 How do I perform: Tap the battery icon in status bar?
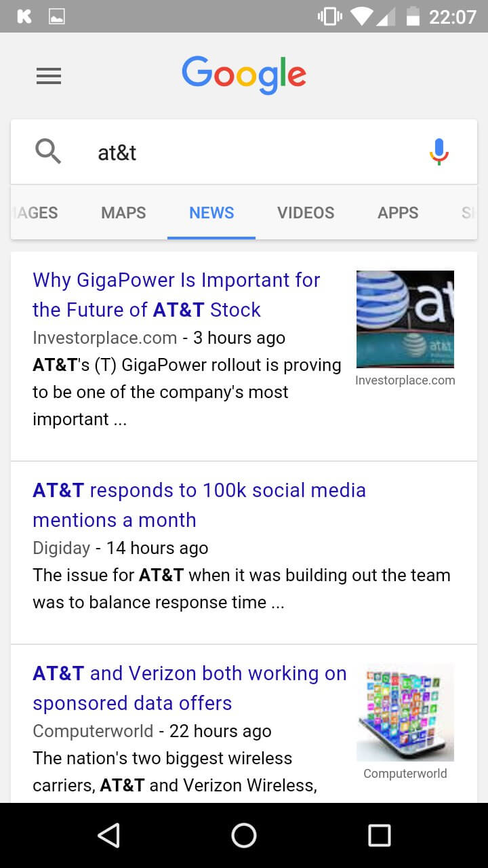[413, 16]
